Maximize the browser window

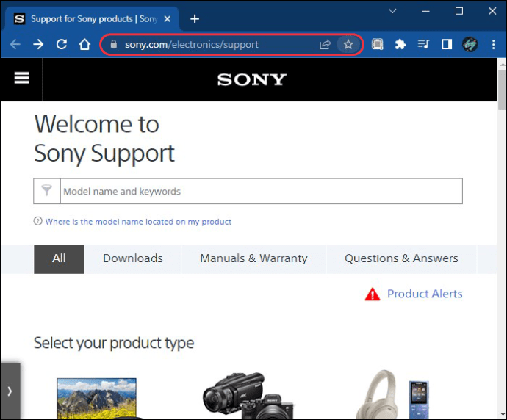pyautogui.click(x=459, y=11)
